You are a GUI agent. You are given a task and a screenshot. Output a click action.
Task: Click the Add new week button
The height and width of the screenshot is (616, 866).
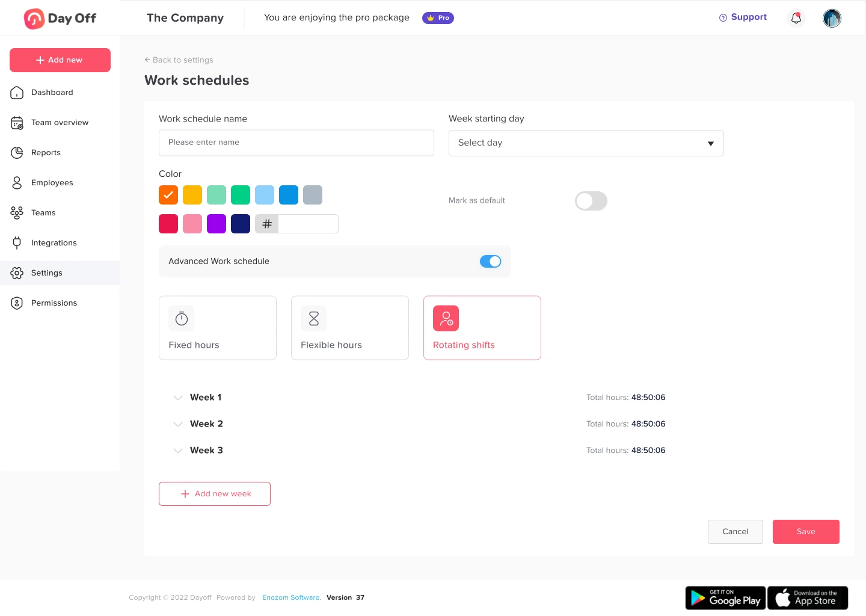point(215,494)
